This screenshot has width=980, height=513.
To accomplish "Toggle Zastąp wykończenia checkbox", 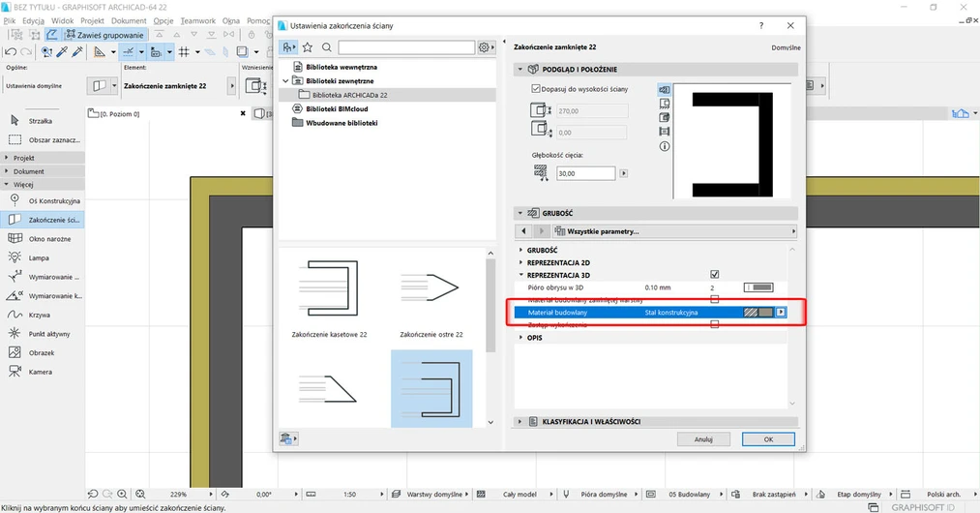I will pyautogui.click(x=714, y=324).
